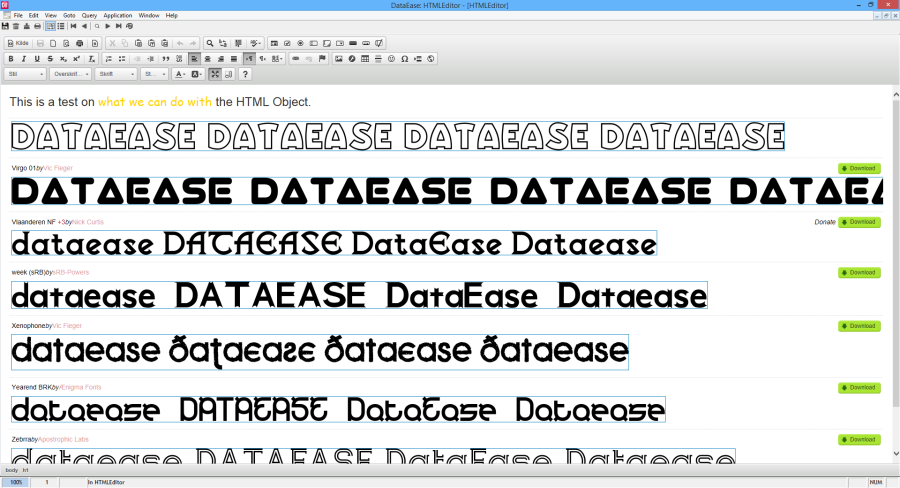Click the Insert IFrame globe icon
Viewport: 900px width, 488px height.
pyautogui.click(x=430, y=59)
